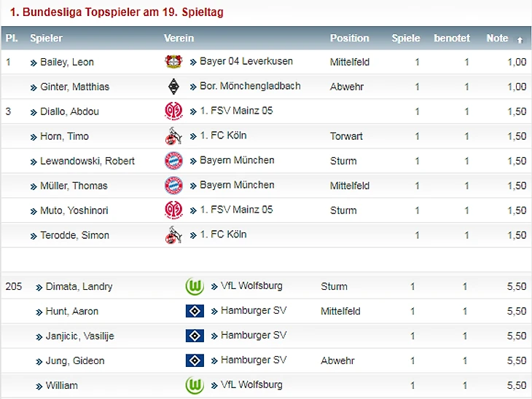Click the Bayer 04 Leverkusen club logo

[172, 62]
